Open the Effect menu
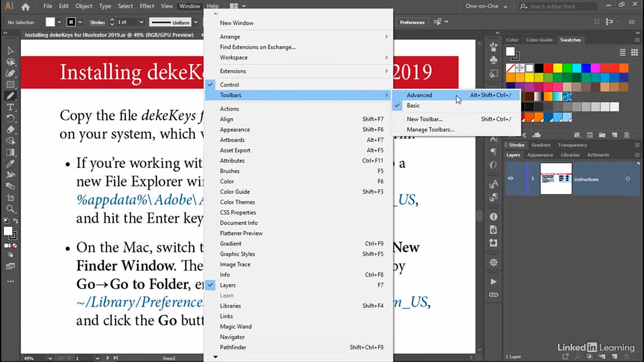 pyautogui.click(x=147, y=6)
